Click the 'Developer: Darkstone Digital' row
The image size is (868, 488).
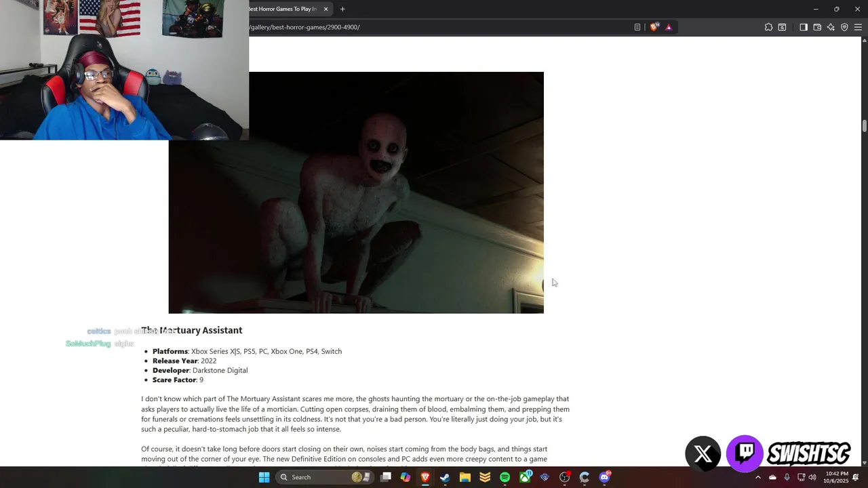pyautogui.click(x=200, y=370)
